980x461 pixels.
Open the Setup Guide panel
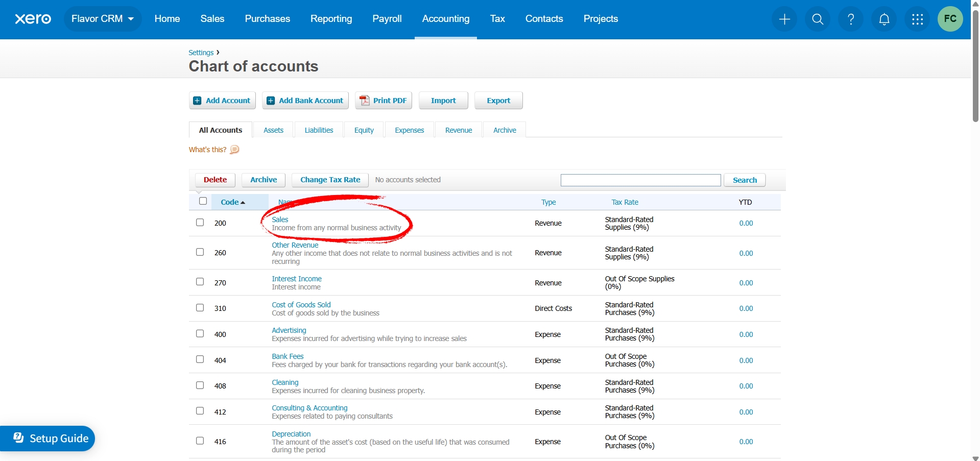pos(51,438)
